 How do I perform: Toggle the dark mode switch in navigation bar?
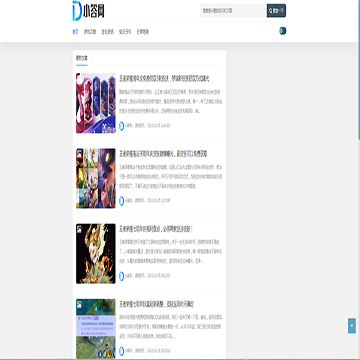click(x=283, y=31)
